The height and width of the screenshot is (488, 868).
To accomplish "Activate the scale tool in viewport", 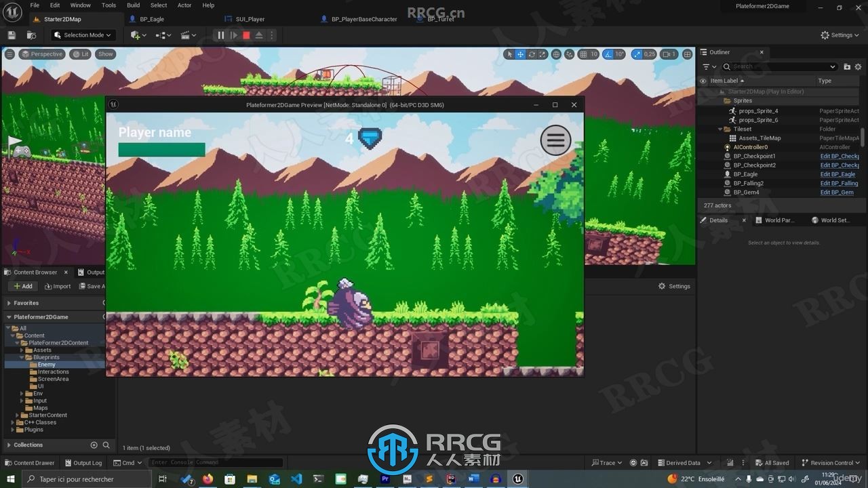I will click(542, 54).
